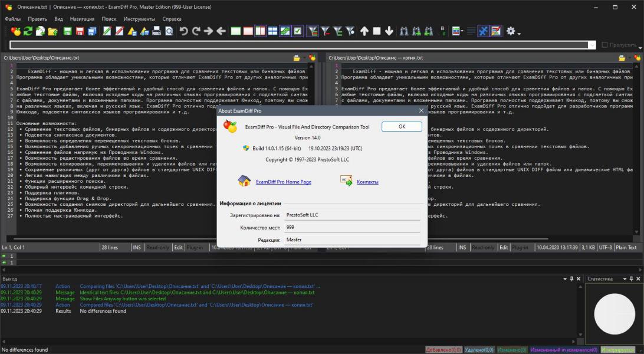Expand the left pane file history dropdown arrow

[304, 58]
